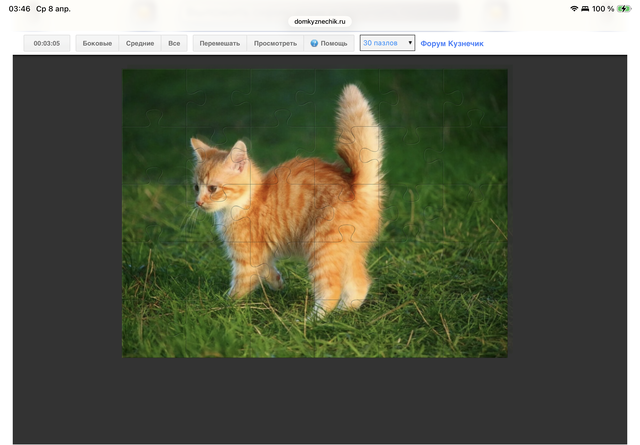Preview the image via "Просмотреть"
Image resolution: width=640 pixels, height=445 pixels.
click(275, 44)
